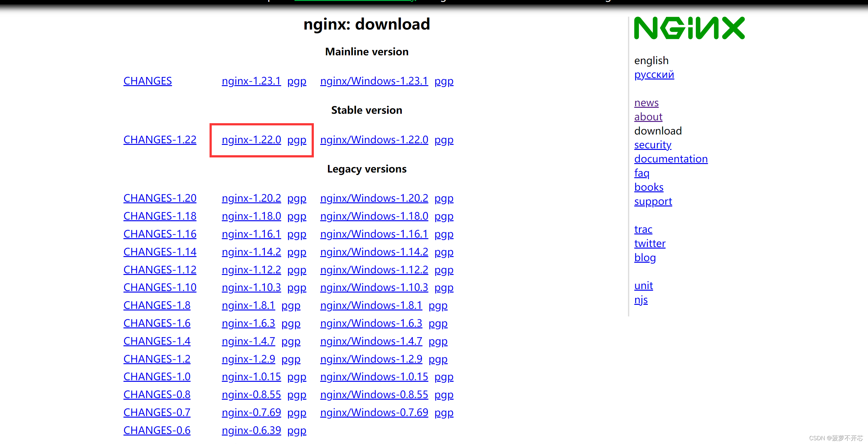
Task: Open CHANGES-1.8 link
Action: click(157, 305)
